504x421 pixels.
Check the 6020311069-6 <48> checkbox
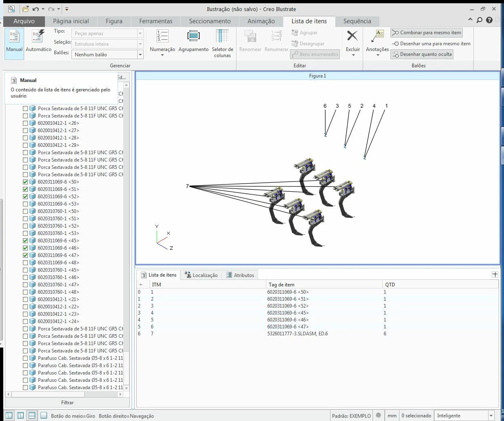pos(25,263)
